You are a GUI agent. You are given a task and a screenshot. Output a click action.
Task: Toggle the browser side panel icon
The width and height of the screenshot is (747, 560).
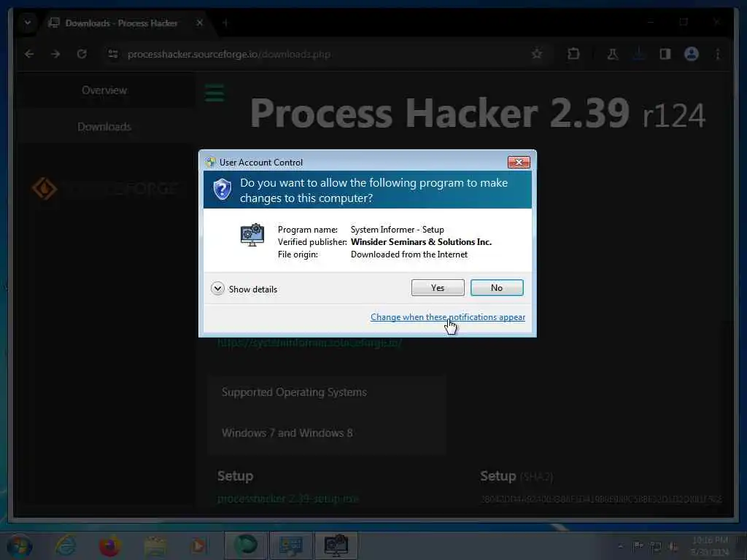[x=665, y=54]
